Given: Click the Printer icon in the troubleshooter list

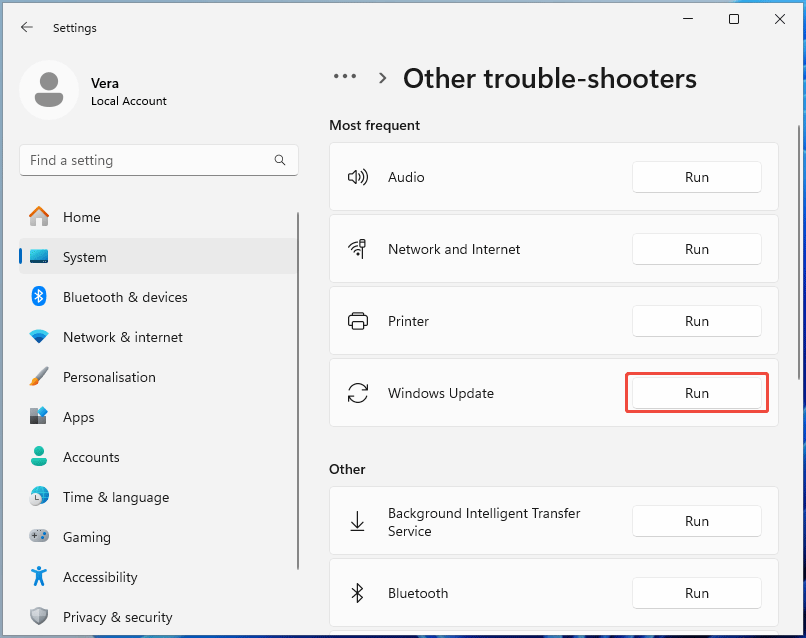Looking at the screenshot, I should [358, 321].
